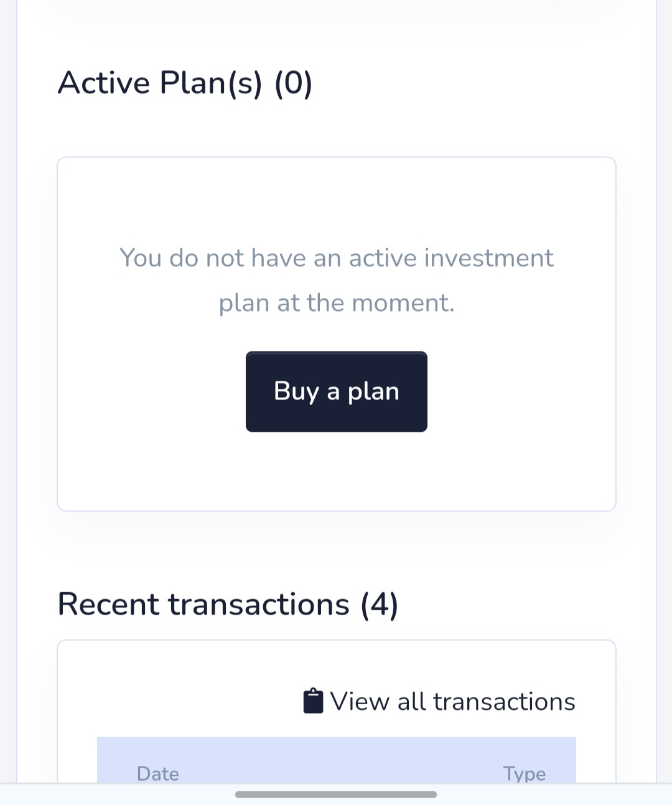Screen dimensions: 672x805
Task: Click the clipboard icon beside View all transactions
Action: [313, 701]
